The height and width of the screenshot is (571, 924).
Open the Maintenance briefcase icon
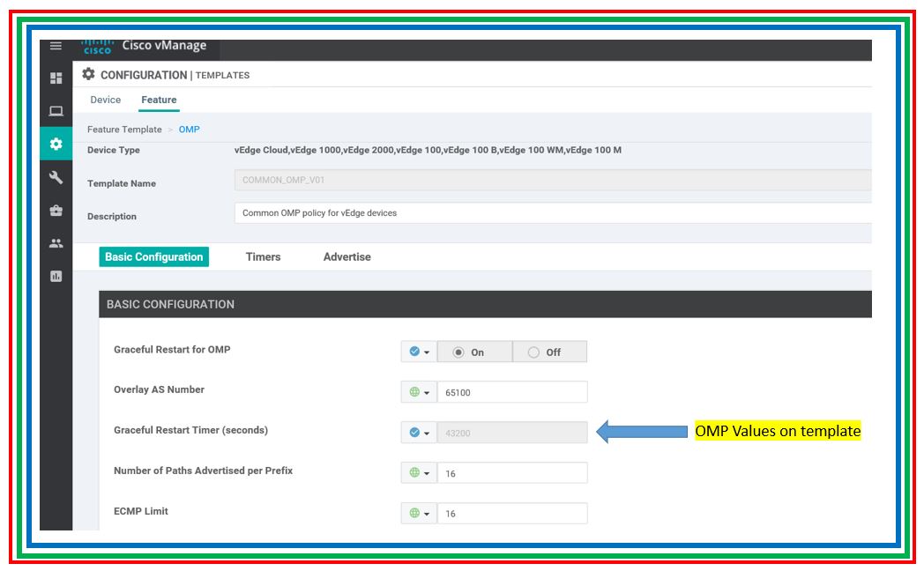point(56,211)
